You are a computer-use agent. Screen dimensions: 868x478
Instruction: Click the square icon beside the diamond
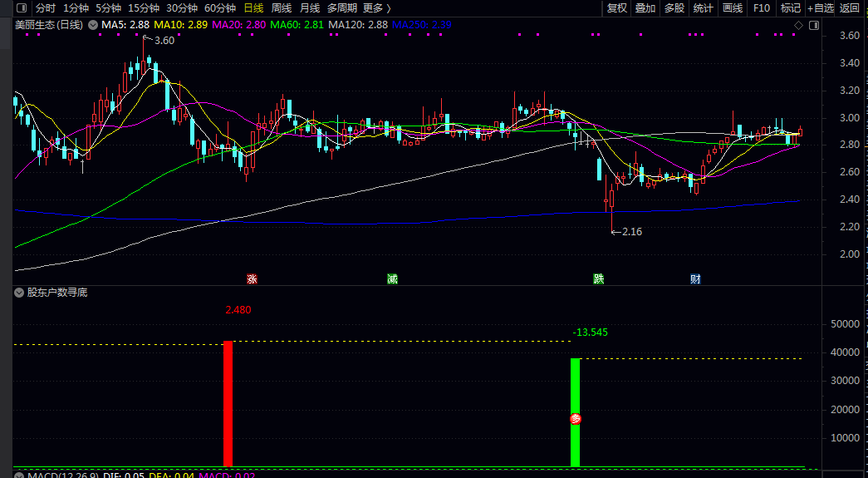[x=813, y=26]
